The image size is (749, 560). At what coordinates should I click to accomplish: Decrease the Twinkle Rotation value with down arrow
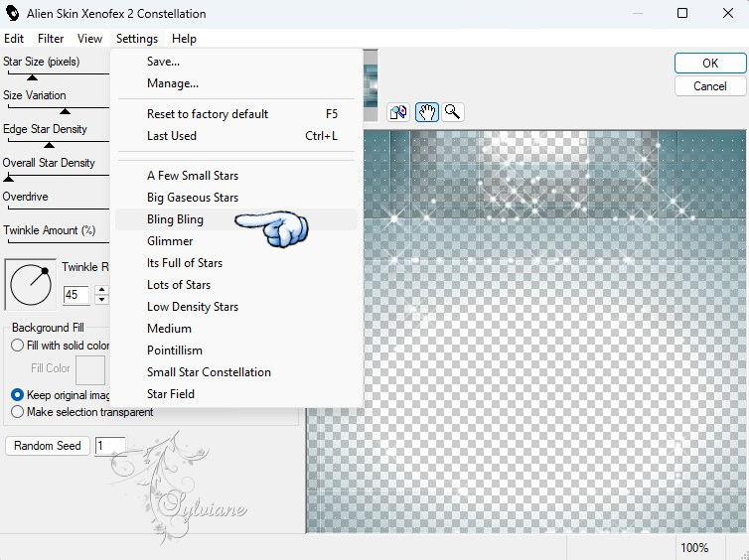(x=101, y=300)
